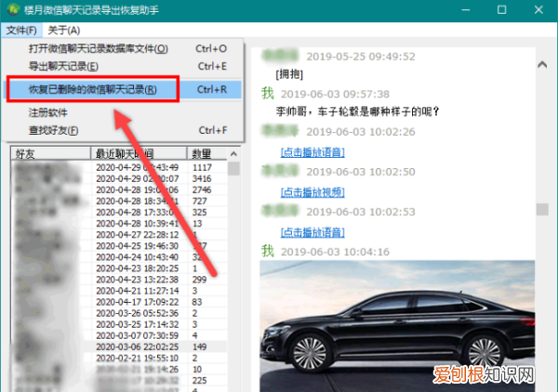Select row dated 2020-04-23 18:20:25

coord(119,268)
